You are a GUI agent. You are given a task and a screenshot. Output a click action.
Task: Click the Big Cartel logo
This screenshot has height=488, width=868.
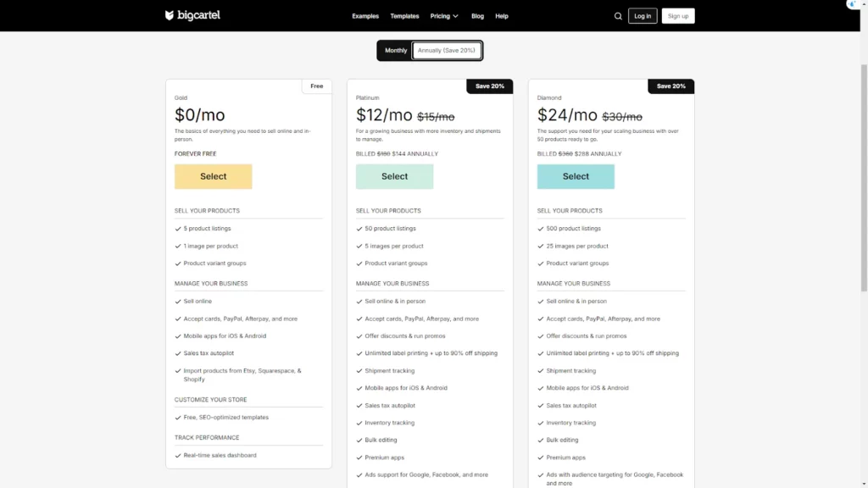coord(192,15)
